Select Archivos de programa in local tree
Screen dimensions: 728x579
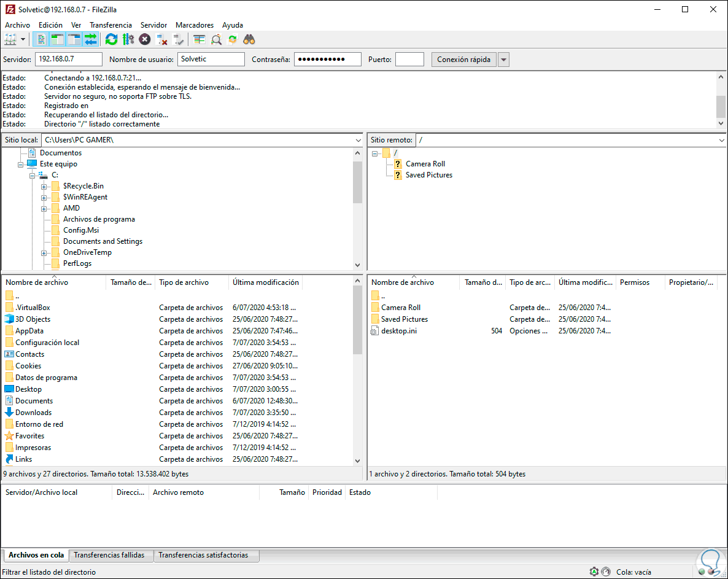[x=99, y=219]
